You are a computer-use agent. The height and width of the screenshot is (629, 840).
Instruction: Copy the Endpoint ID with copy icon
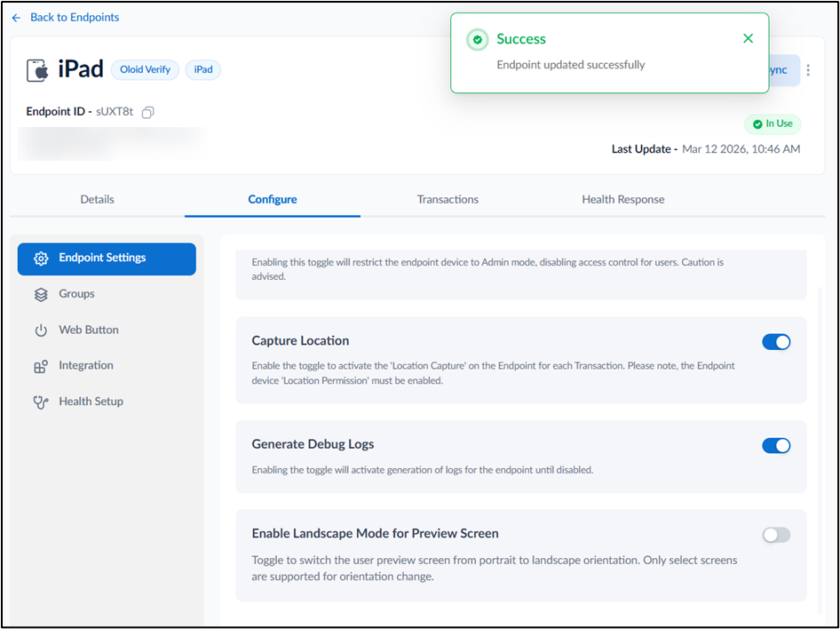click(148, 113)
